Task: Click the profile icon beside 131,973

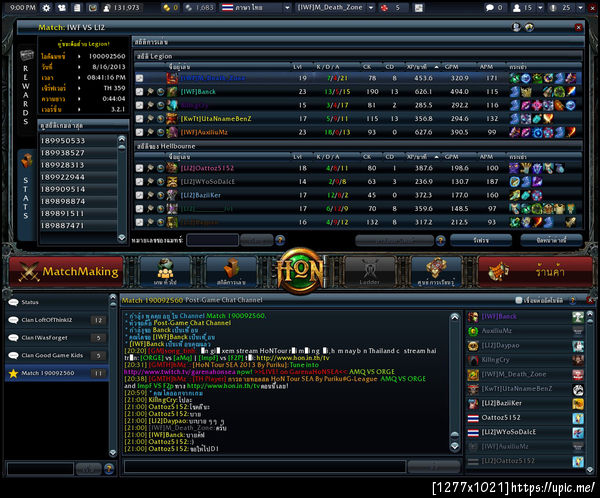Action: [107, 8]
